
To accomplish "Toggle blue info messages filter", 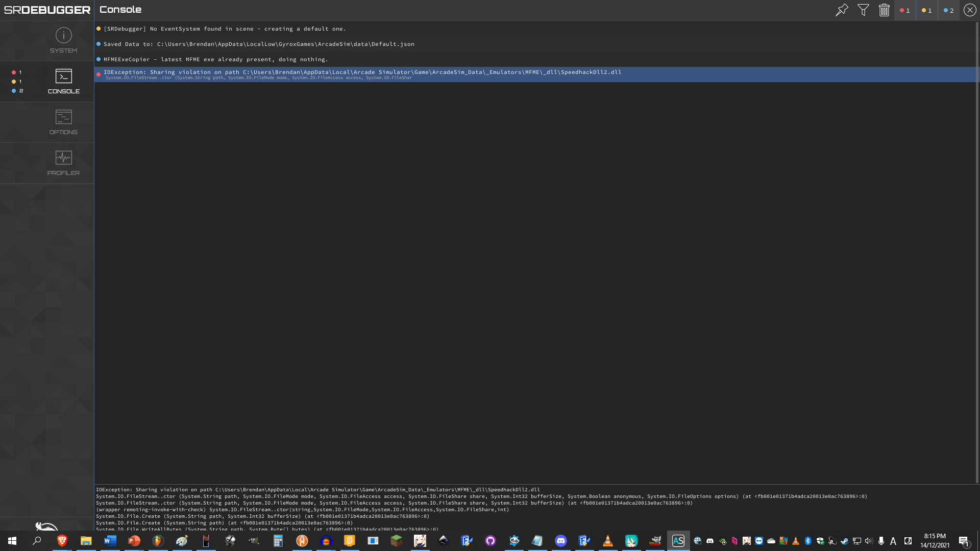I will [948, 10].
